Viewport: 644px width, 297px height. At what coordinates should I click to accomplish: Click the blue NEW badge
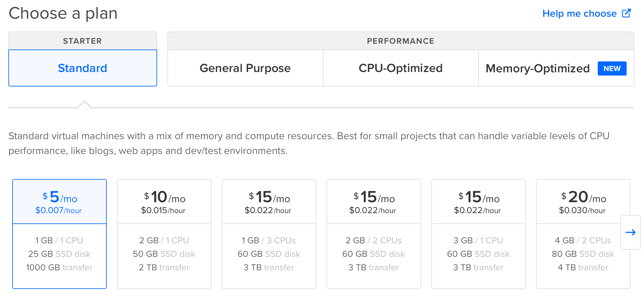pos(612,68)
